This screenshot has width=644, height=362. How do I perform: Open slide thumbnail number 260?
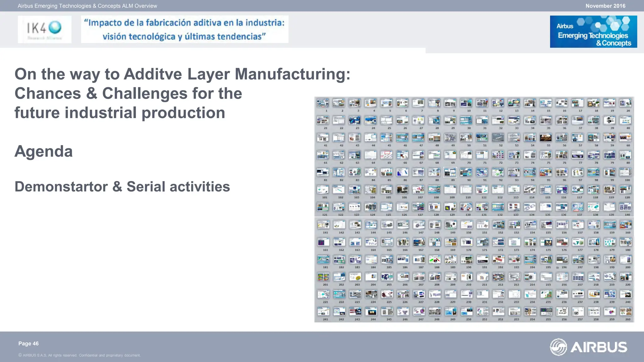click(x=626, y=311)
